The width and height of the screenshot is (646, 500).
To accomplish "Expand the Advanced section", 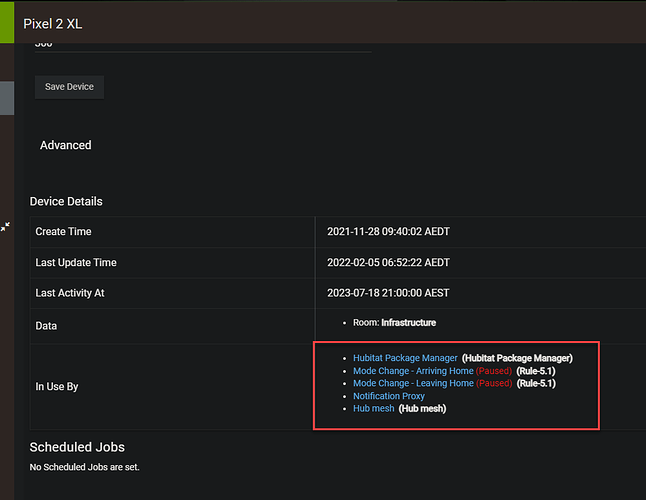I will (x=65, y=145).
